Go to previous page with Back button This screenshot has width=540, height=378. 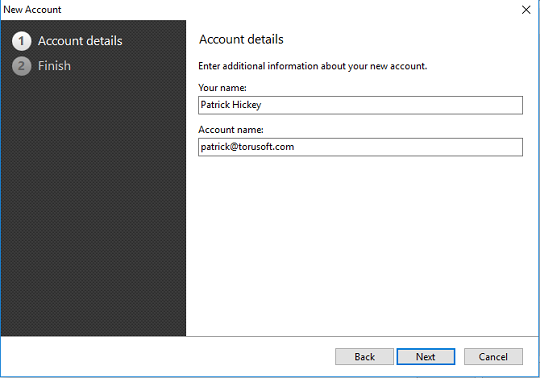click(364, 357)
